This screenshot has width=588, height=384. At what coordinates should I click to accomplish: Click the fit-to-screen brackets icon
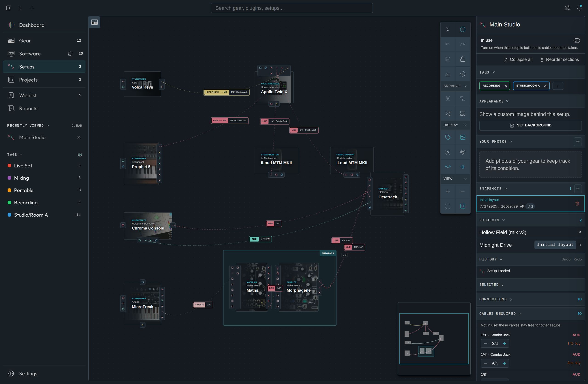click(448, 206)
